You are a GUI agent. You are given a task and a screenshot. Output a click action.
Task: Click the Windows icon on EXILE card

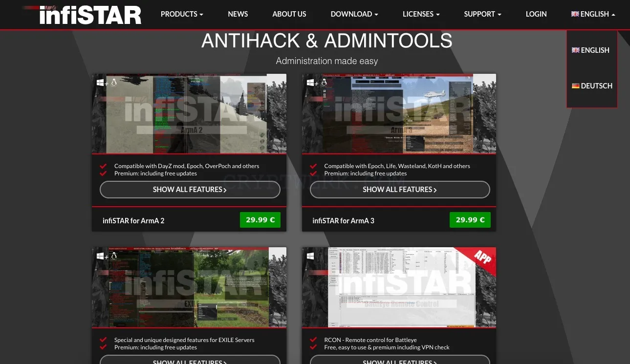click(100, 256)
